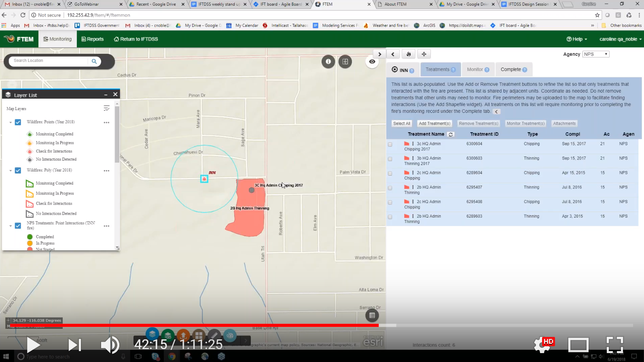Open help for Complete tab question mark
The height and width of the screenshot is (362, 644).
pyautogui.click(x=525, y=70)
